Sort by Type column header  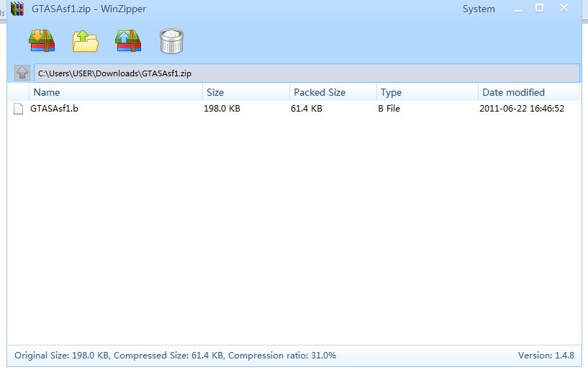click(428, 92)
